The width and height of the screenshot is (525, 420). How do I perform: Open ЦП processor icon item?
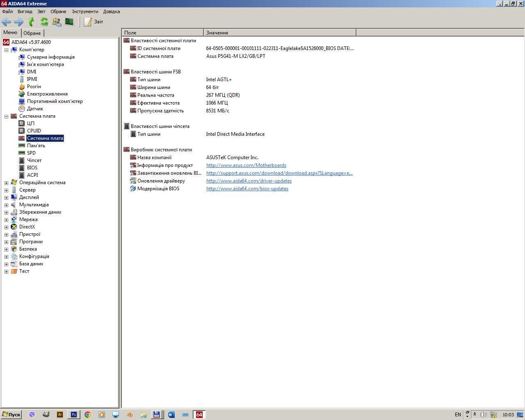point(22,123)
